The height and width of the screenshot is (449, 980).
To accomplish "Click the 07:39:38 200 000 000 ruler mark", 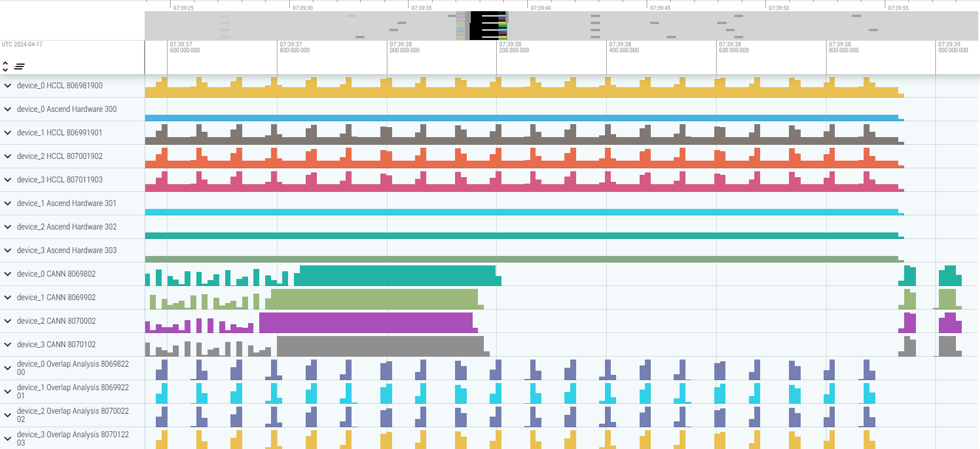I will 514,48.
